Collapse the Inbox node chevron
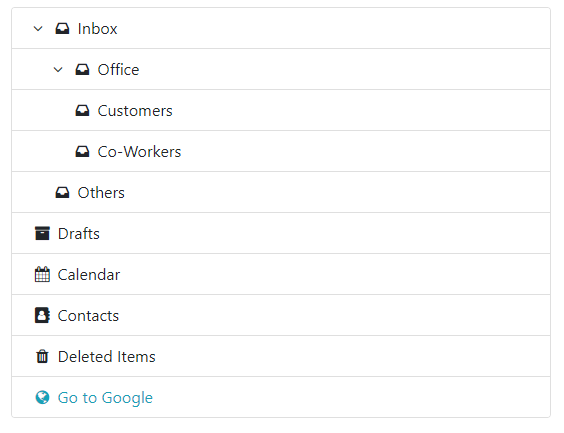The width and height of the screenshot is (564, 433). click(x=38, y=29)
